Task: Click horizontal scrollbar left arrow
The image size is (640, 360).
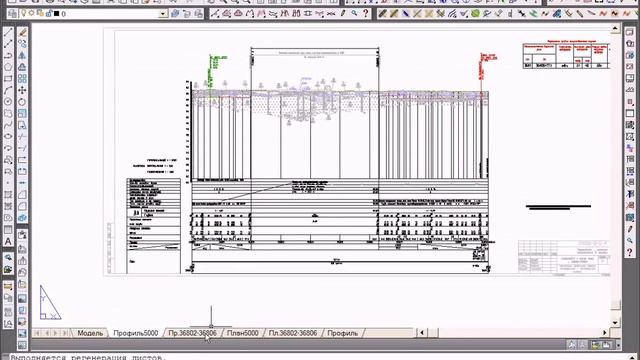Action: (422, 333)
